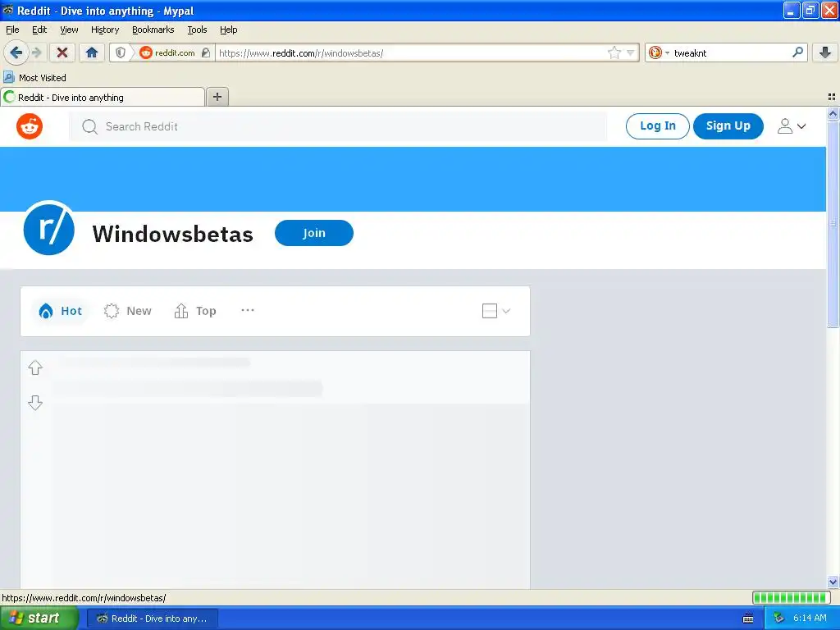Click inside the URL address bar
840x630 pixels.
[x=410, y=52]
